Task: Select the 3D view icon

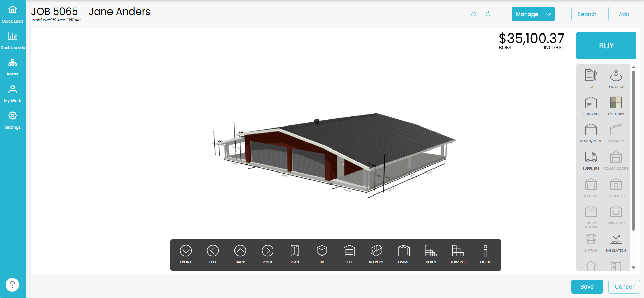Action: click(322, 254)
